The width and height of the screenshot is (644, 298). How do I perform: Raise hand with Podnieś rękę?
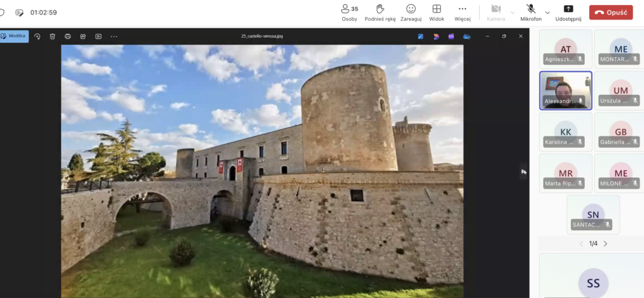pos(380,12)
